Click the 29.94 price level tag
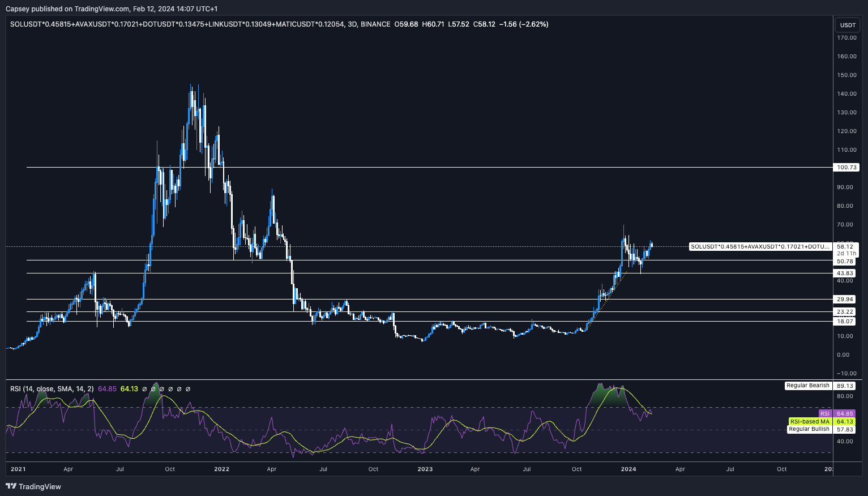 tap(845, 300)
